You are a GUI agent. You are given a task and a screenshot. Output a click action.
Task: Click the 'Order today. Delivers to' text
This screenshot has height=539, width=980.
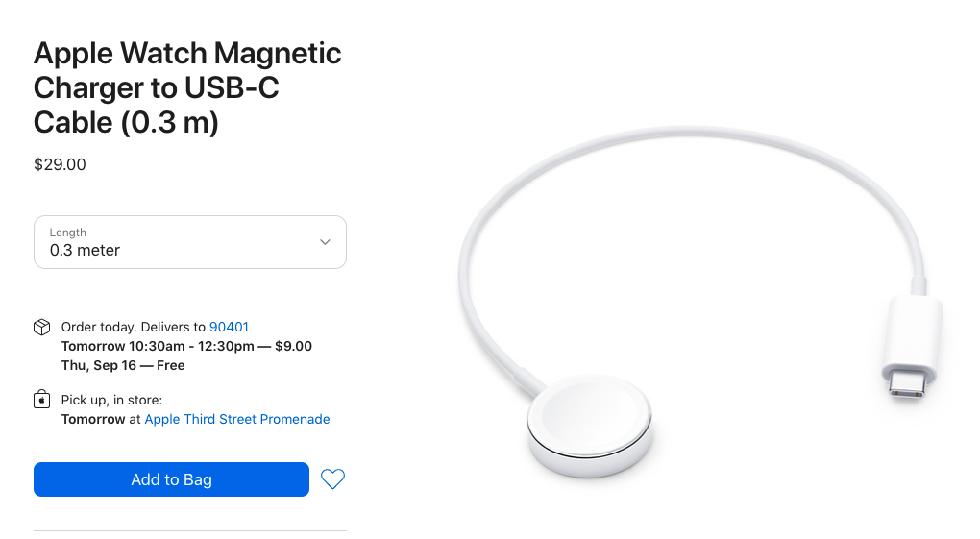(134, 327)
